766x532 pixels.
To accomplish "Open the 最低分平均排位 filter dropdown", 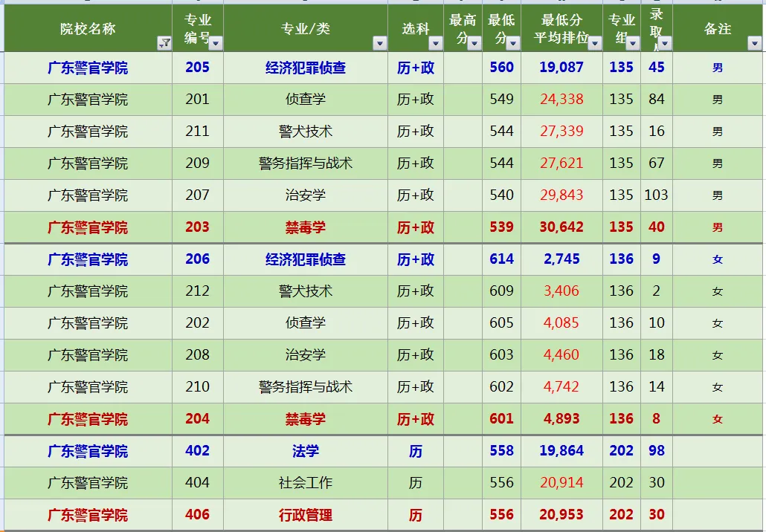I will [594, 43].
